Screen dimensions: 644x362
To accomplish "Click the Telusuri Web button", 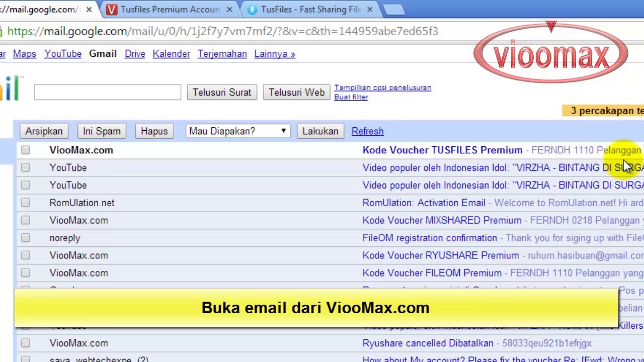I will pos(297,93).
